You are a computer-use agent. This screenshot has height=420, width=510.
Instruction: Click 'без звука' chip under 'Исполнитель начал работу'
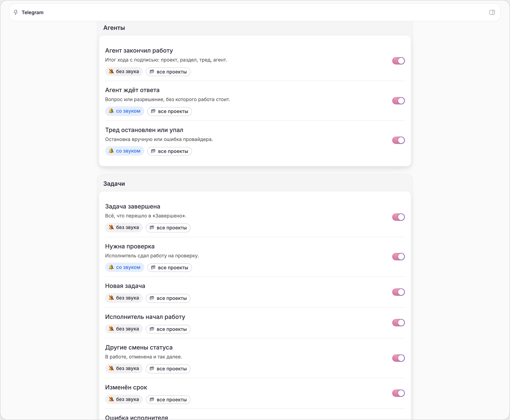pos(124,329)
